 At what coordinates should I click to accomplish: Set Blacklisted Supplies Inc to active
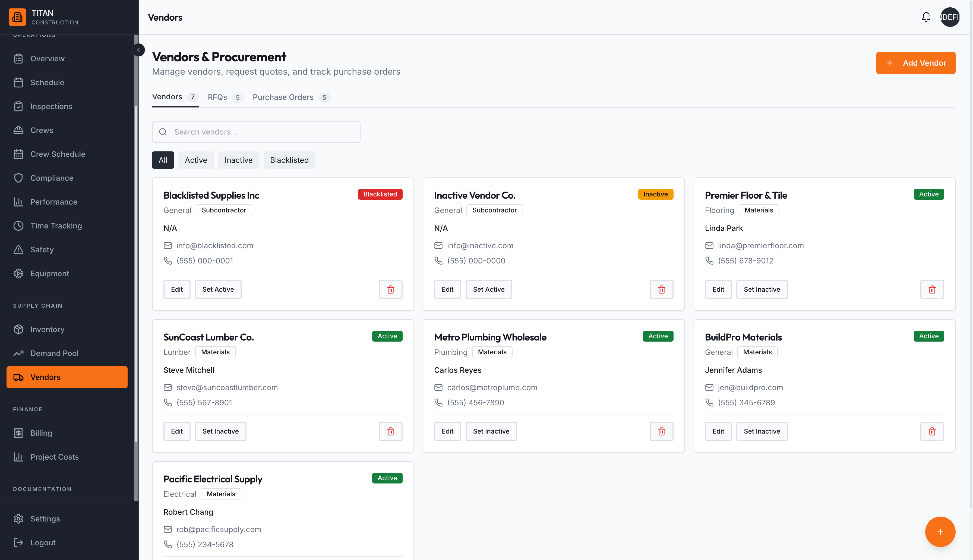[x=218, y=289]
